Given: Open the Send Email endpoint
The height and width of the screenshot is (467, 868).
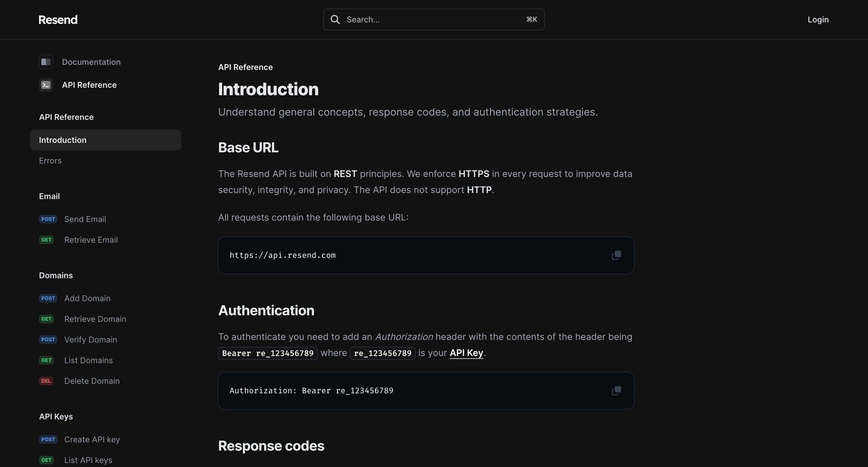Looking at the screenshot, I should coord(85,219).
